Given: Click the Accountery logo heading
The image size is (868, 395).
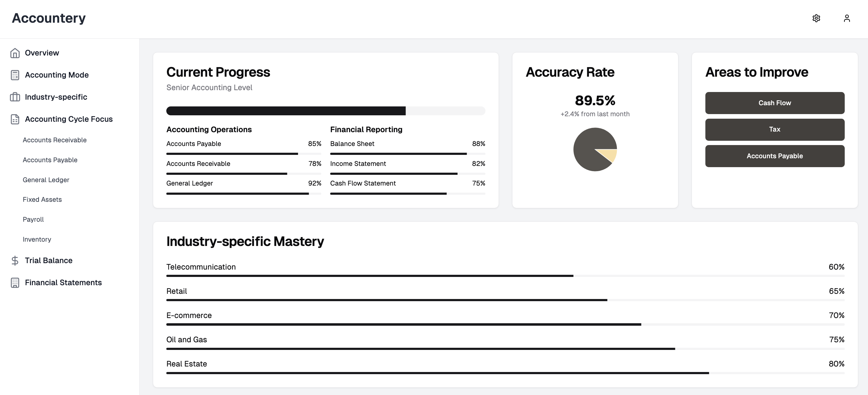Looking at the screenshot, I should 48,18.
